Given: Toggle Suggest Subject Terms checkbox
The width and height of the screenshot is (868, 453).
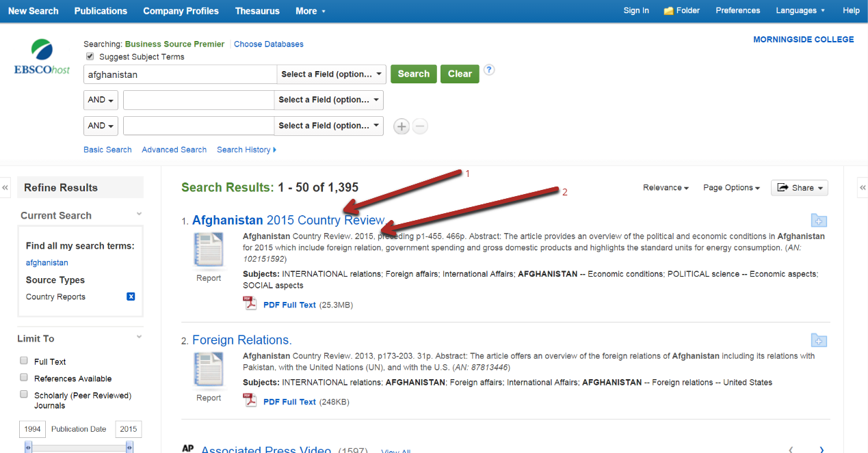Looking at the screenshot, I should point(90,57).
